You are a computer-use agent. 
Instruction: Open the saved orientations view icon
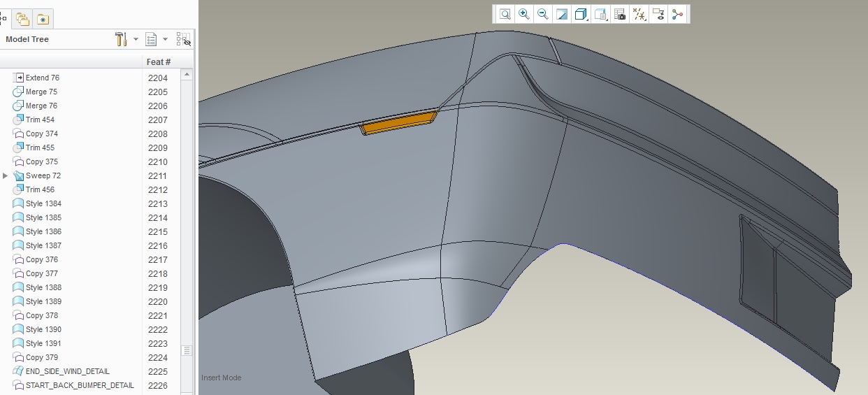[x=600, y=14]
